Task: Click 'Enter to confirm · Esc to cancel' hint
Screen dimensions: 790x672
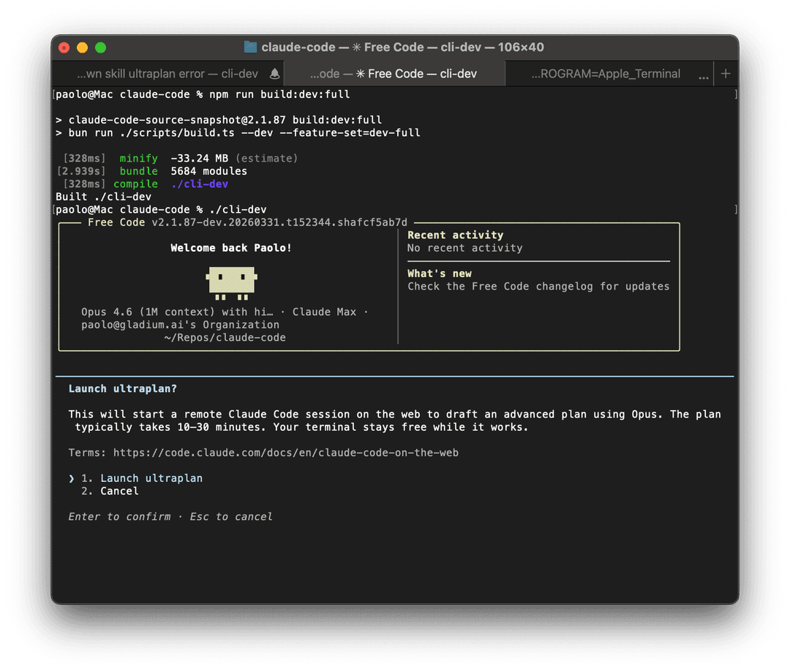Action: (x=170, y=517)
